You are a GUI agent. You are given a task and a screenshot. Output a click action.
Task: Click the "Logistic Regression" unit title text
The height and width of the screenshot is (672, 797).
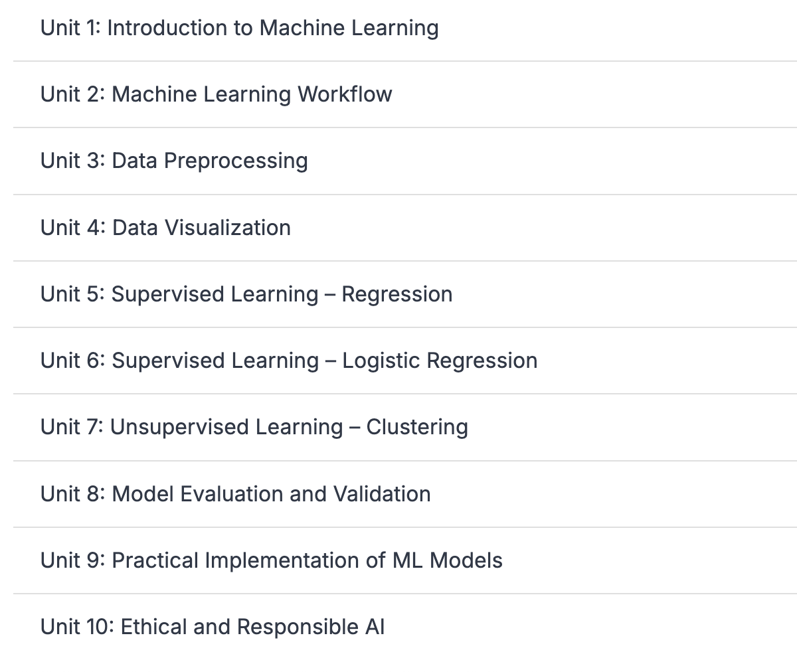tap(440, 361)
